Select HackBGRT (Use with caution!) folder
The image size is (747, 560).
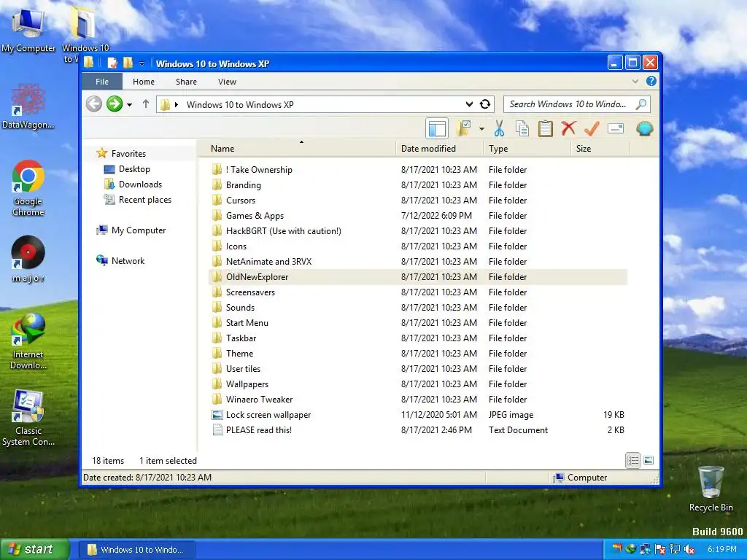pyautogui.click(x=418, y=230)
